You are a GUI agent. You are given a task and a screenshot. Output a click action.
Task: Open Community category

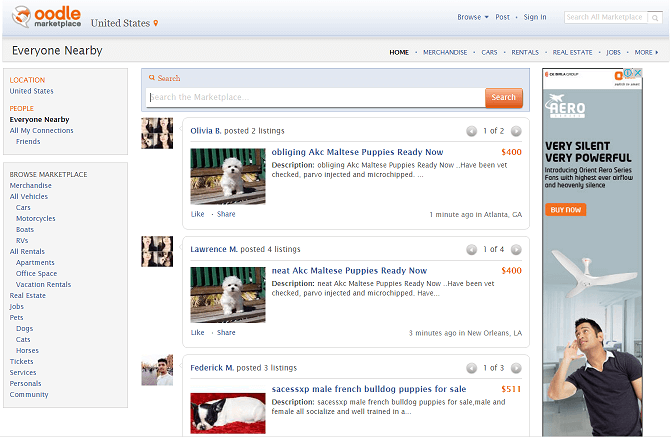pyautogui.click(x=29, y=395)
